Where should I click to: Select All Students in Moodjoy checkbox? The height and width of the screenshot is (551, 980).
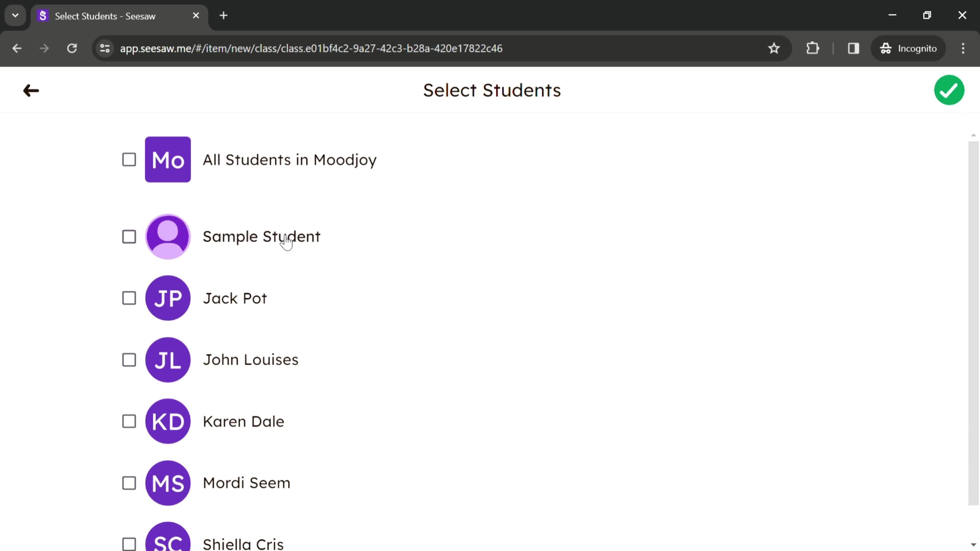(x=129, y=159)
